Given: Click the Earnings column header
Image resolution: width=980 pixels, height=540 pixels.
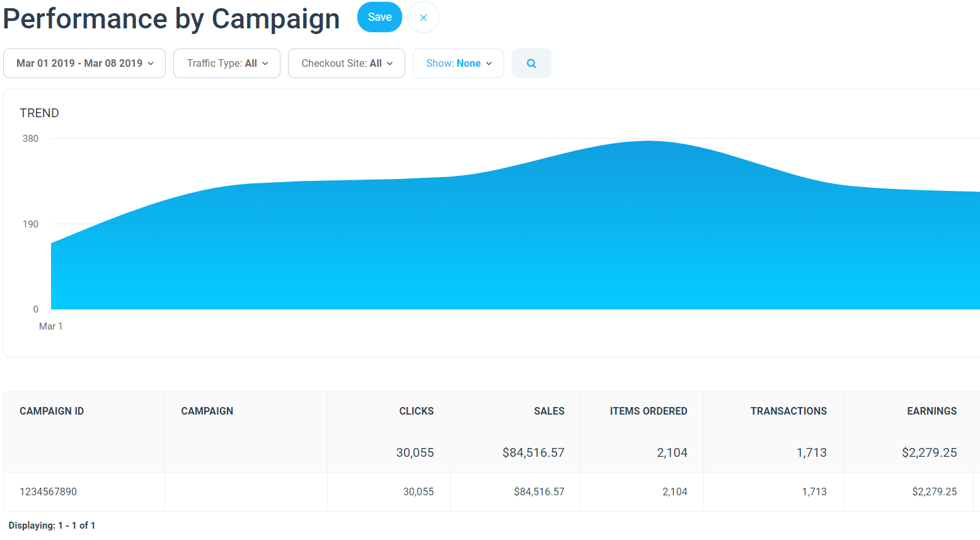Looking at the screenshot, I should (931, 411).
